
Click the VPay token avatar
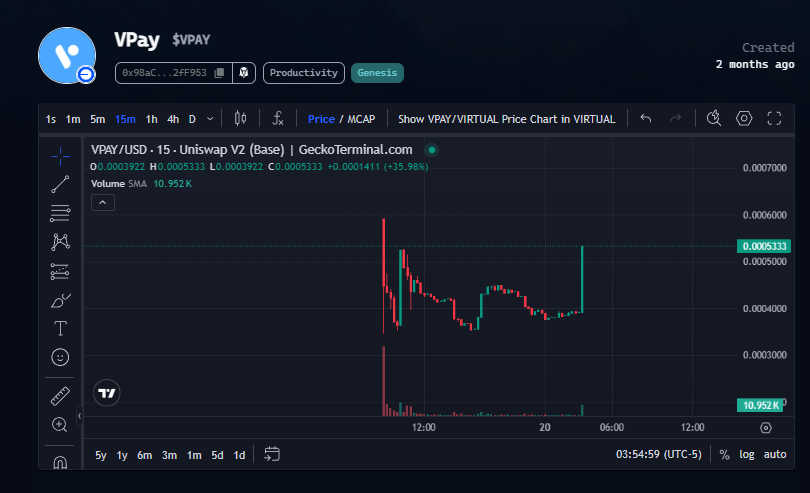tap(67, 55)
